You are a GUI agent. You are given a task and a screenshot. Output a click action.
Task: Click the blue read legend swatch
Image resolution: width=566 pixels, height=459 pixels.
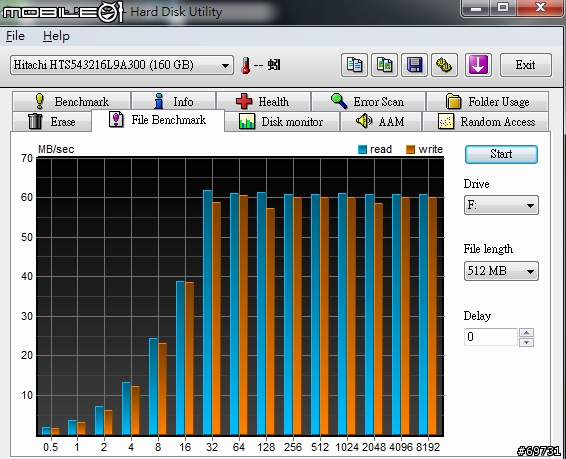tap(362, 149)
